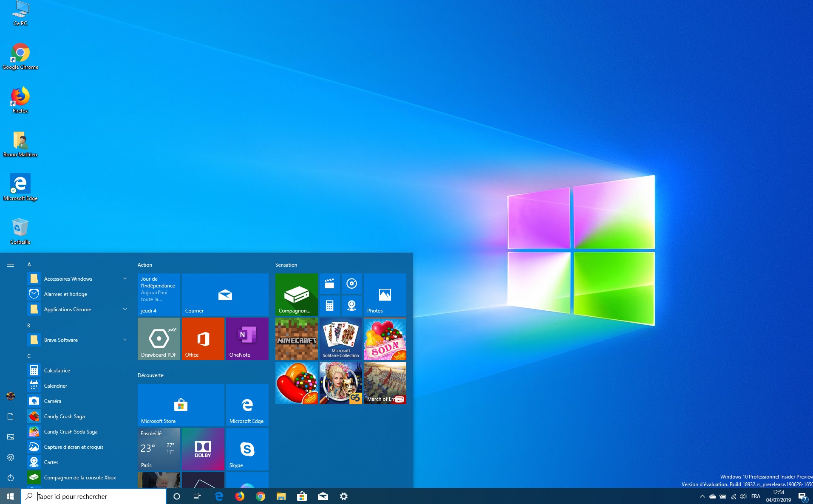813x504 pixels.
Task: Launch Candy Crush Soda Saga from list
Action: (x=78, y=432)
